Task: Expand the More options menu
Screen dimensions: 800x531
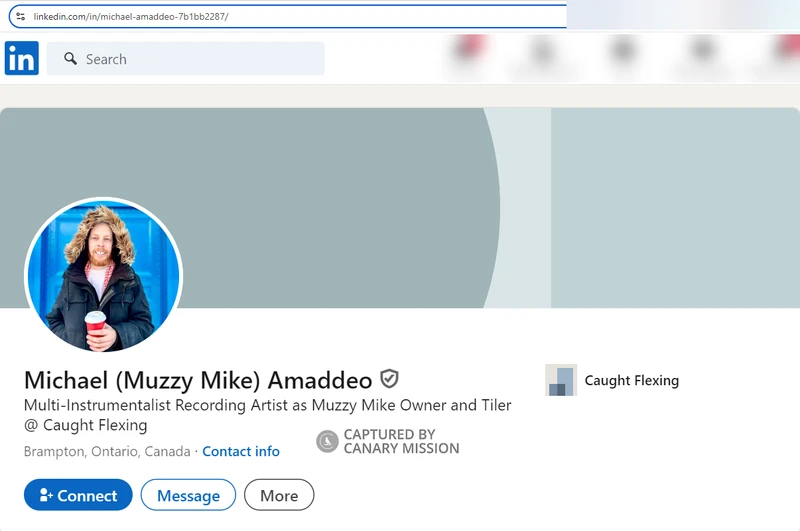Action: (x=279, y=495)
